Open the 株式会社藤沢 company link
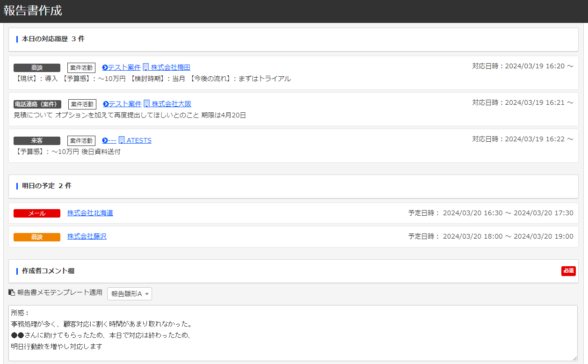The image size is (588, 364). click(87, 236)
